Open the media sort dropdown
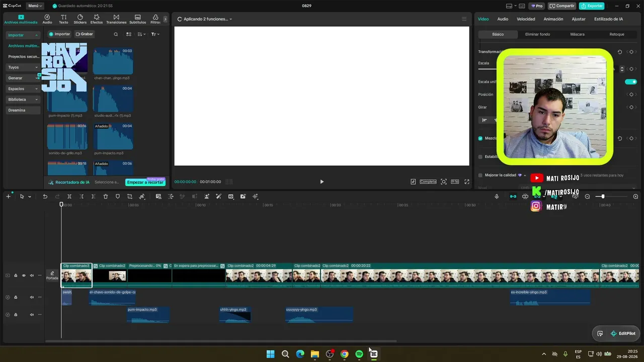The height and width of the screenshot is (362, 644). tap(141, 34)
